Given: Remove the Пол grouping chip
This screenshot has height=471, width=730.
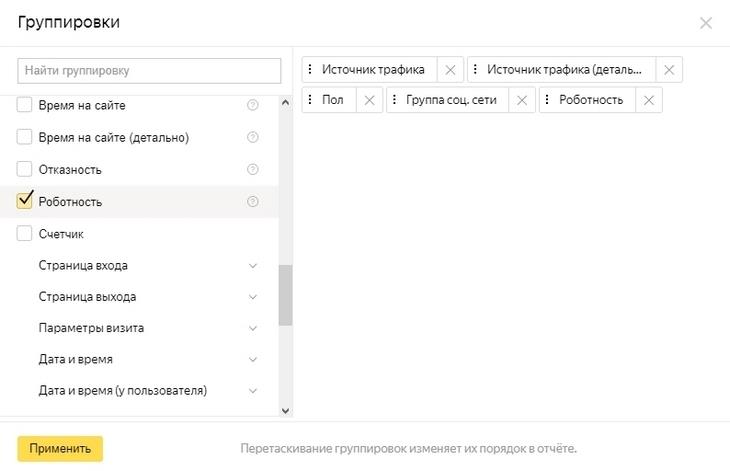Looking at the screenshot, I should pyautogui.click(x=369, y=100).
